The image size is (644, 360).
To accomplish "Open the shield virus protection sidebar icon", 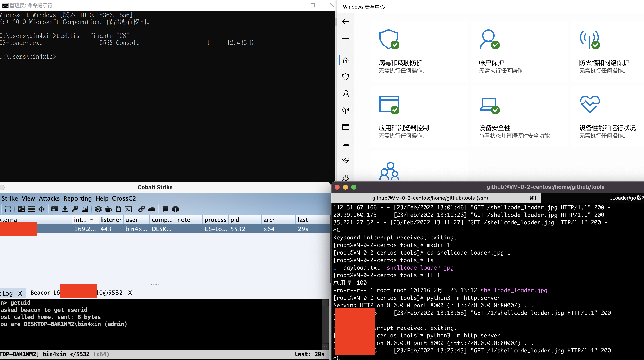I will click(346, 77).
